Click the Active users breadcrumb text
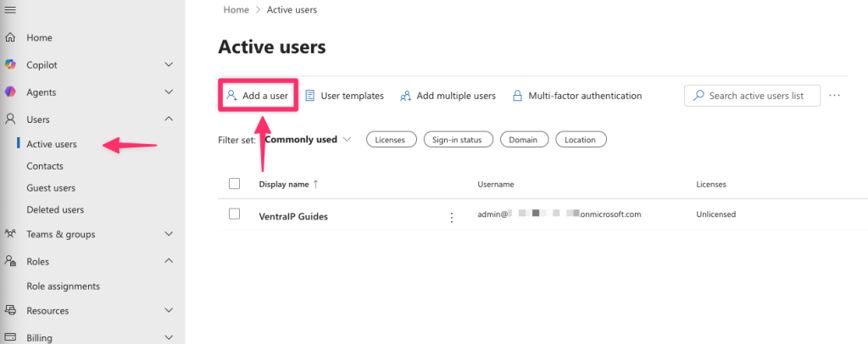The image size is (868, 344). click(292, 9)
